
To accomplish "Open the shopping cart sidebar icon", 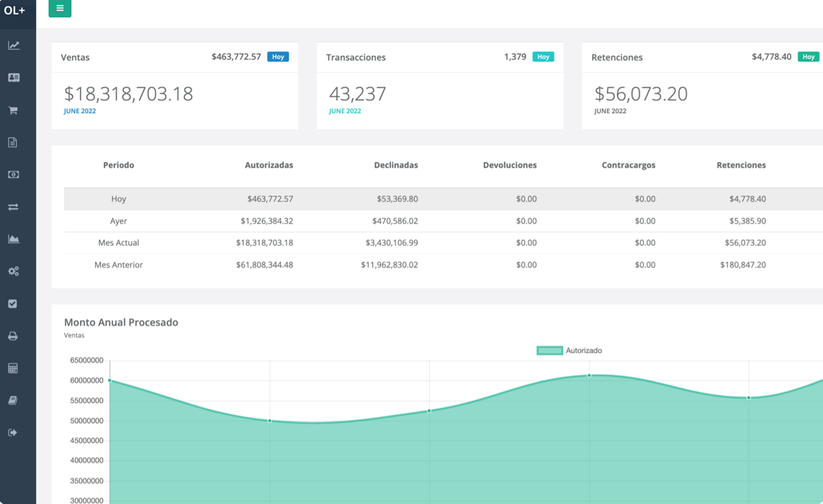I will 13,110.
